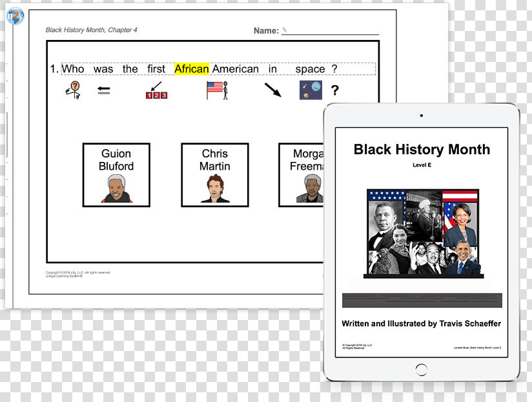The image size is (532, 402).
Task: Click the Name input line
Action: pyautogui.click(x=330, y=32)
